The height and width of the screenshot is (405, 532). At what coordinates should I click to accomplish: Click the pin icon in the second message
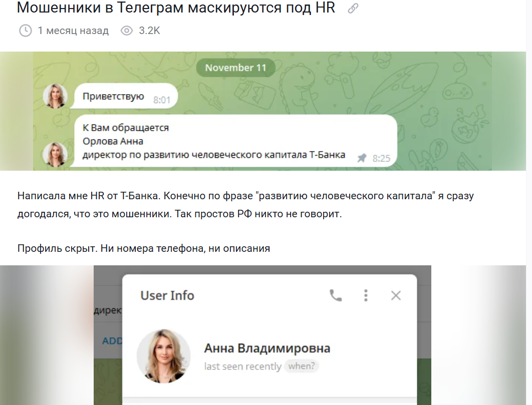362,158
